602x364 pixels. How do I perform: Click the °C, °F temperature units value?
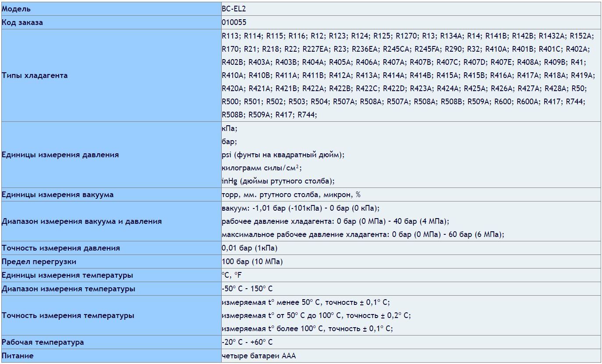click(231, 275)
